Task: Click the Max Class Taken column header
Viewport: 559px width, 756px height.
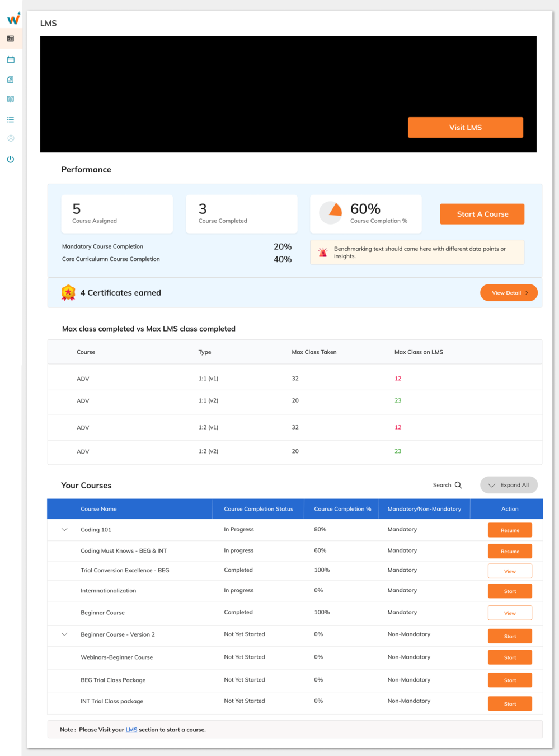Action: click(x=314, y=352)
